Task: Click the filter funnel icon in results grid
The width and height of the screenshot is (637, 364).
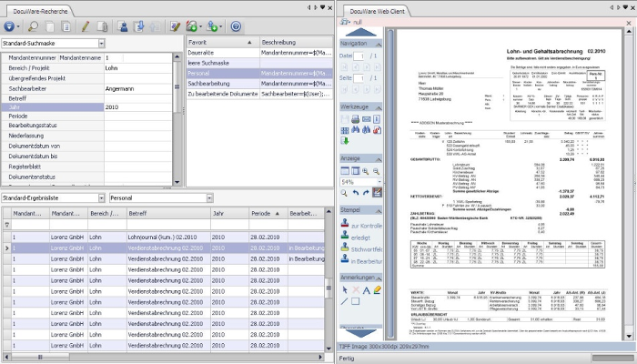Action: pos(7,224)
